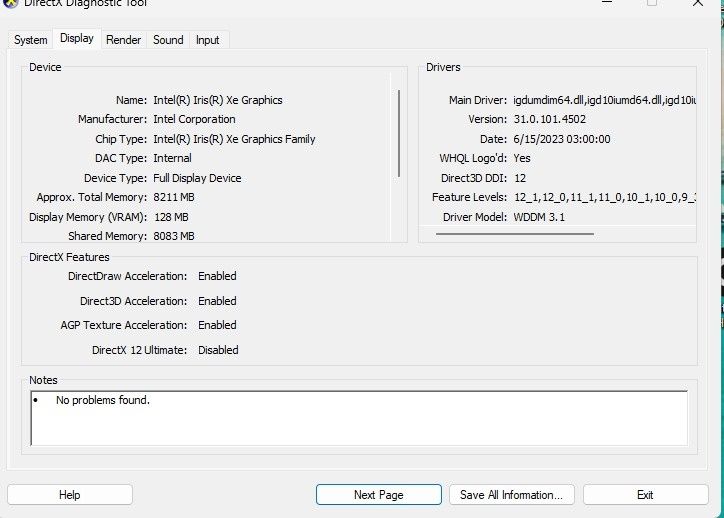
Task: Click the WHQL Logo'd value 'Yes'
Action: pyautogui.click(x=522, y=158)
